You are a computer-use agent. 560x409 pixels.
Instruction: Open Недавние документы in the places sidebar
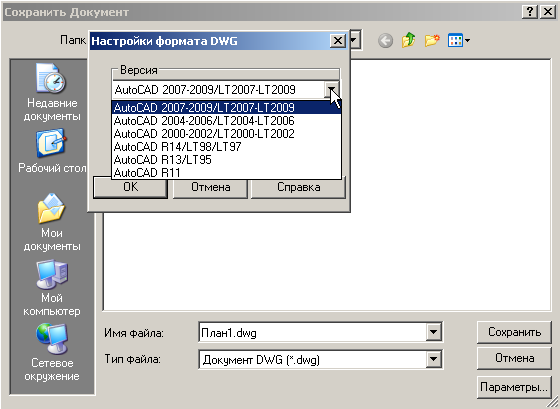[52, 93]
